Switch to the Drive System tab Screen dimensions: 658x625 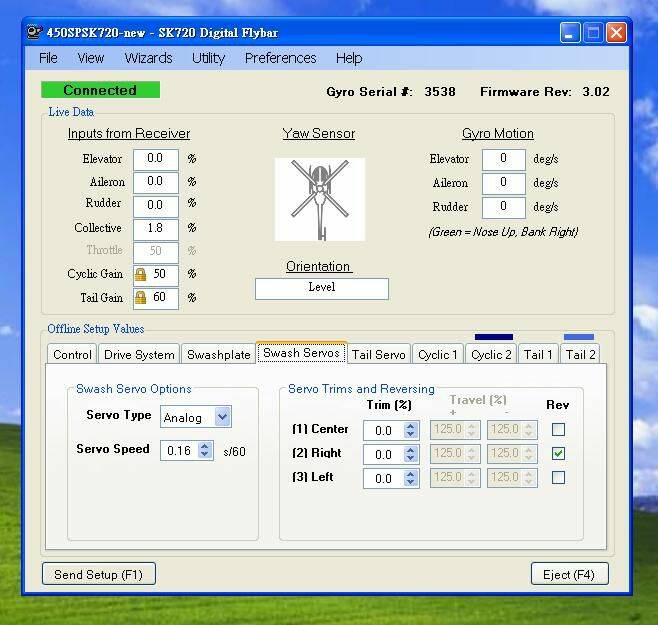pos(139,355)
